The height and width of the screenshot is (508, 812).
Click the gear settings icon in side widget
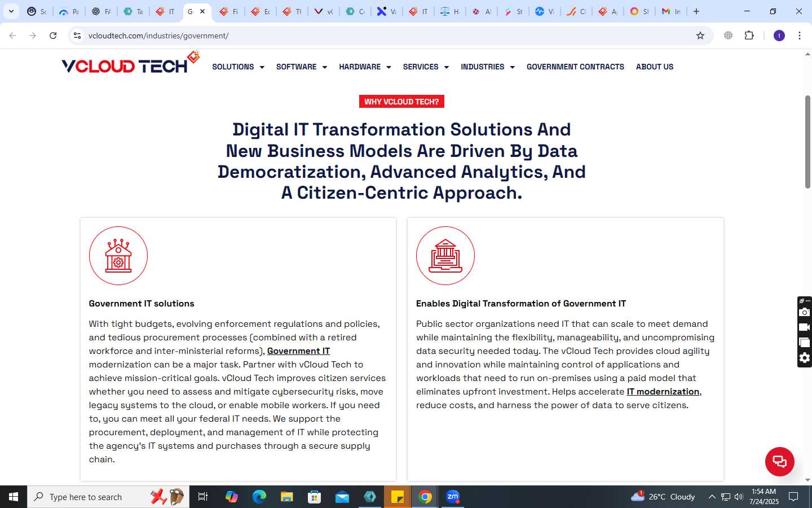click(805, 358)
